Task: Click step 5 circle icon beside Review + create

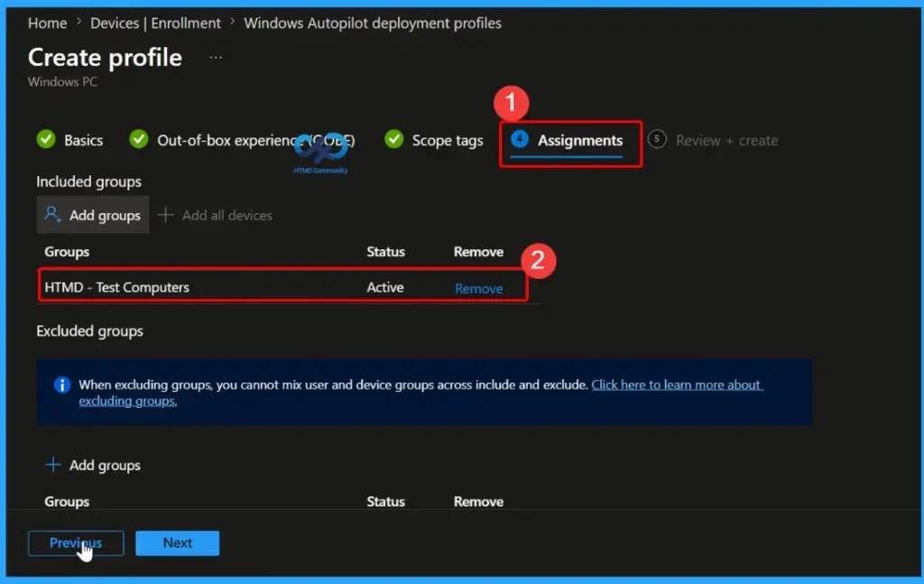Action: pos(657,139)
